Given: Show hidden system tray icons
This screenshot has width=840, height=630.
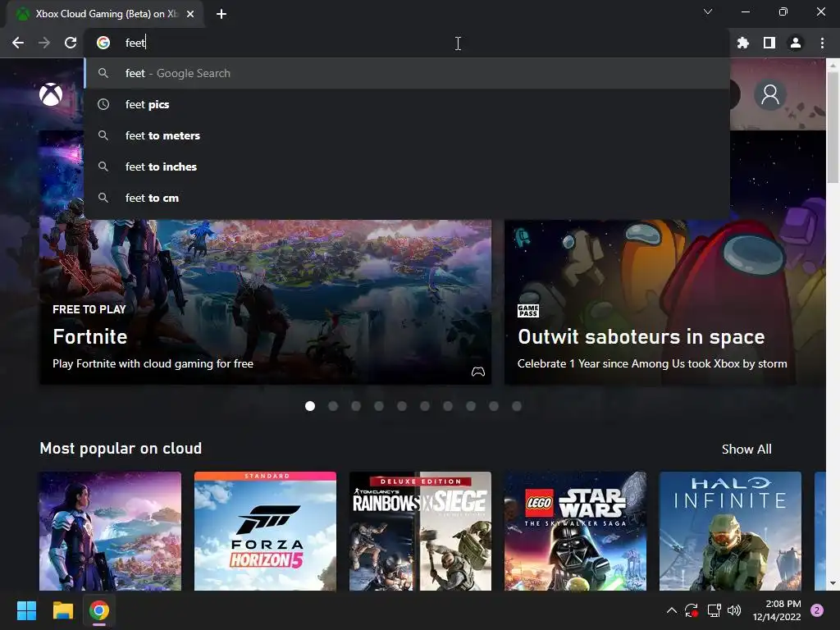Looking at the screenshot, I should point(671,610).
